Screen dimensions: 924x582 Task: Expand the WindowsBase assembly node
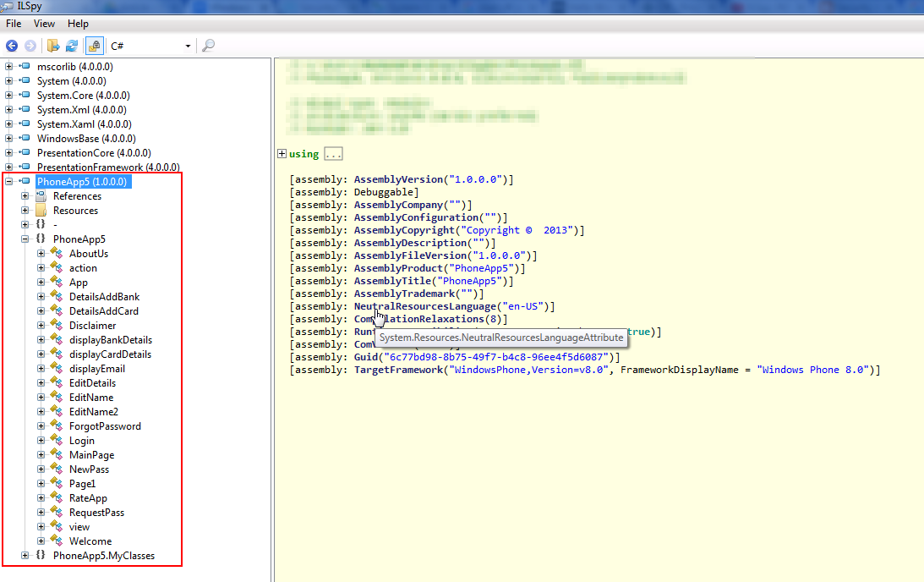[x=8, y=139]
